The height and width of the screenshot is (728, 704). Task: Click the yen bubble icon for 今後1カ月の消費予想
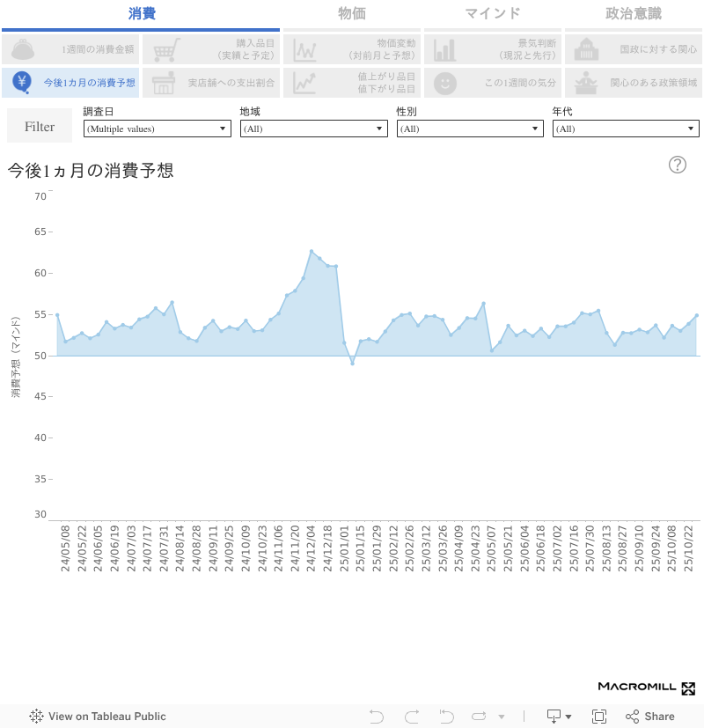(x=22, y=83)
